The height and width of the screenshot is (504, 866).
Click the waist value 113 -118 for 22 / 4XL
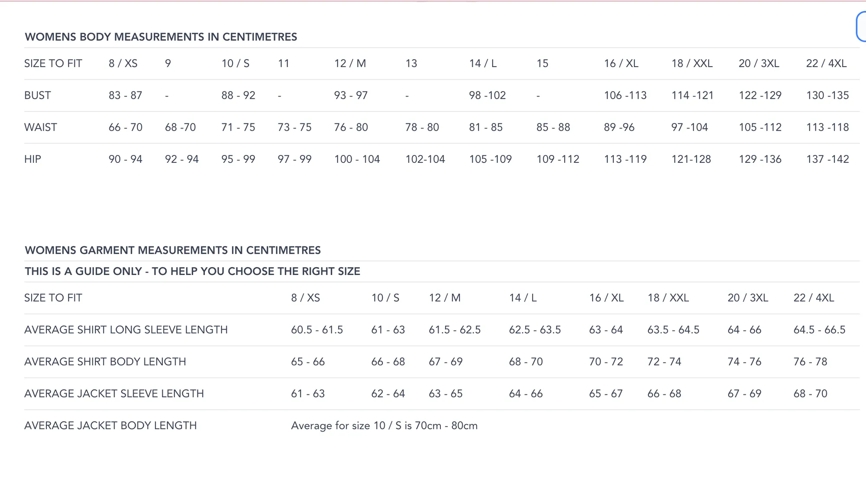point(827,127)
